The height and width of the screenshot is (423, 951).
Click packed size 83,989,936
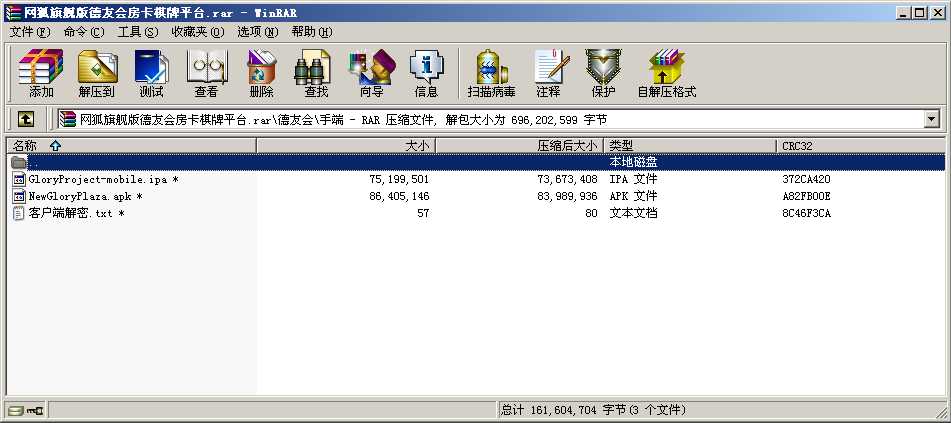567,197
